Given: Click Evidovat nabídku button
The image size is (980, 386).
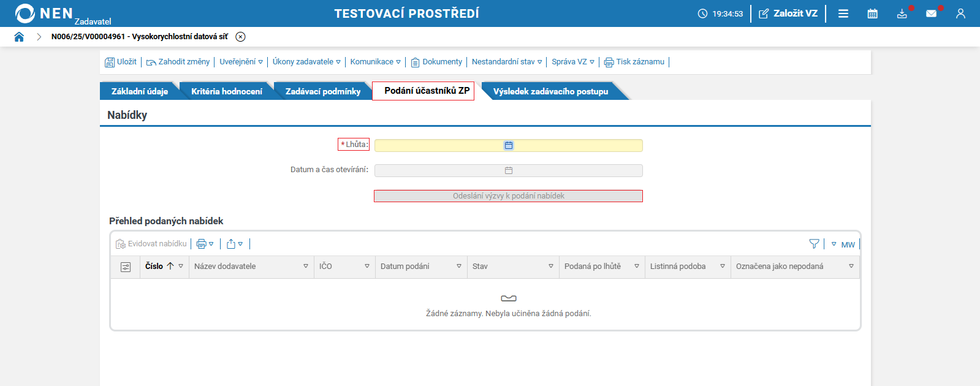Looking at the screenshot, I should click(x=151, y=244).
